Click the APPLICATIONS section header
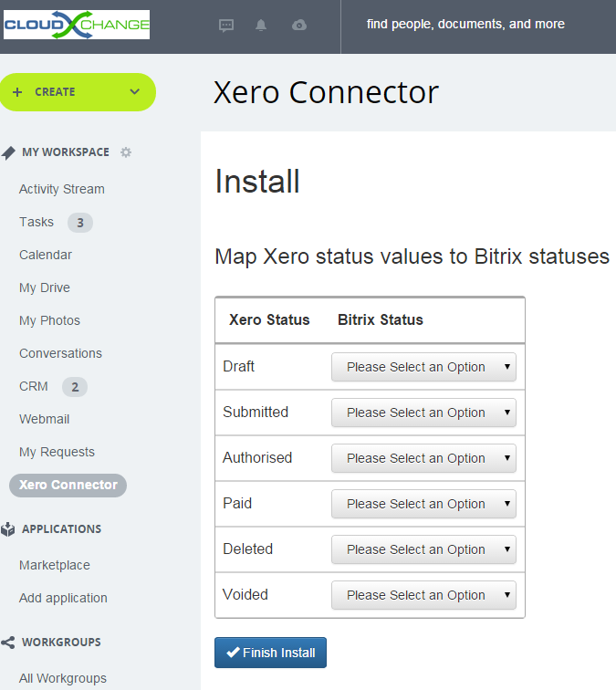The width and height of the screenshot is (616, 690). point(62,529)
